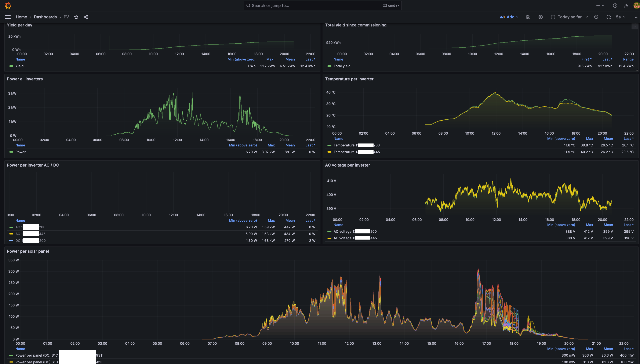Viewport: 640px width, 364px height.
Task: Toggle the Yield series legend entry
Action: 19,66
